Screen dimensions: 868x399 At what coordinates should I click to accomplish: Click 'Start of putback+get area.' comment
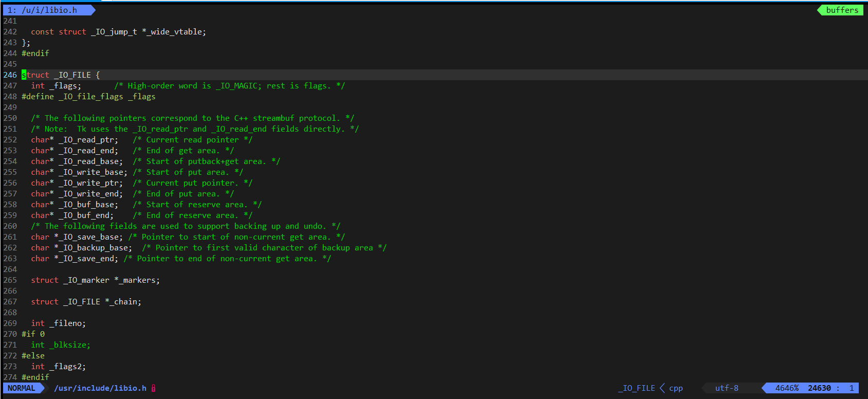click(207, 161)
